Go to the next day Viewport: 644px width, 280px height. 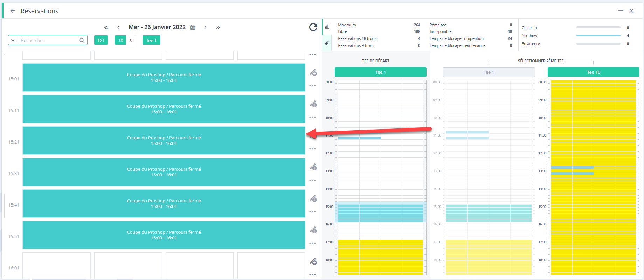(x=205, y=27)
